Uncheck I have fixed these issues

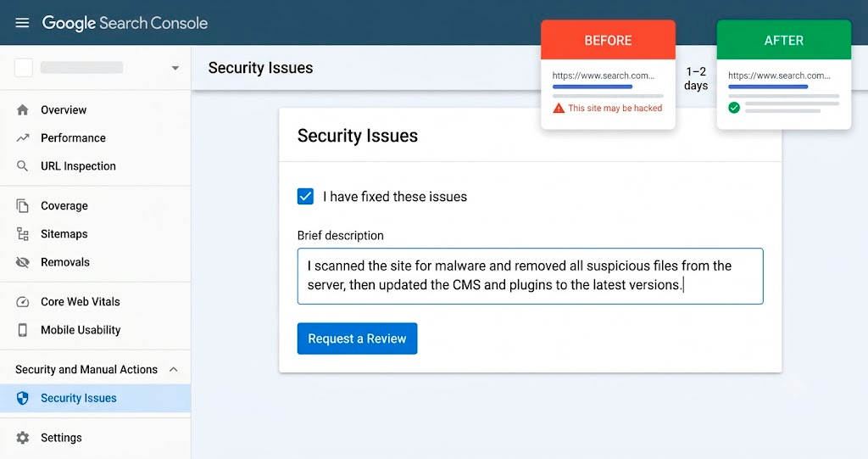tap(305, 196)
